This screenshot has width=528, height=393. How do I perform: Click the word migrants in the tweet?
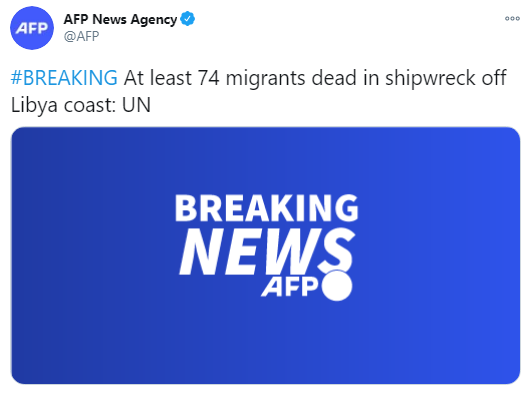click(266, 79)
